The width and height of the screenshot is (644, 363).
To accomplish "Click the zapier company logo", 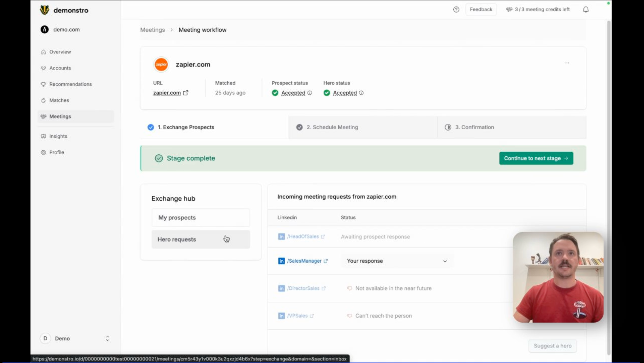I will pos(161,65).
